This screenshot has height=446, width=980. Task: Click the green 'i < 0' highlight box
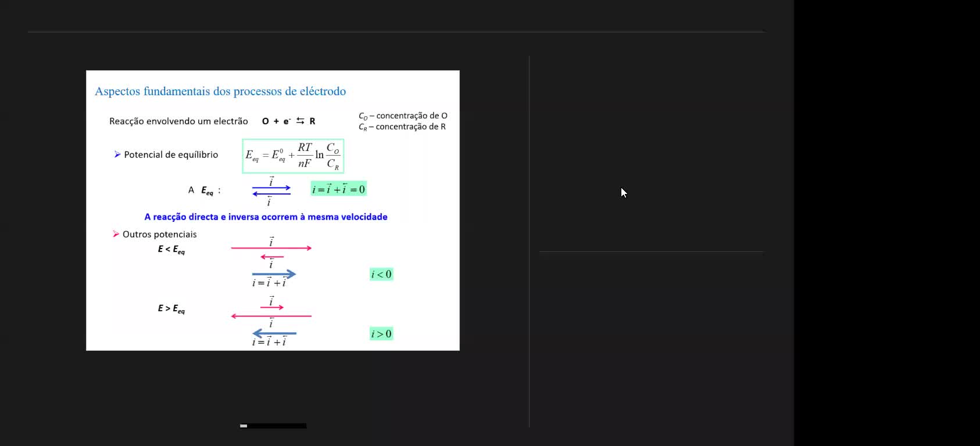point(381,274)
